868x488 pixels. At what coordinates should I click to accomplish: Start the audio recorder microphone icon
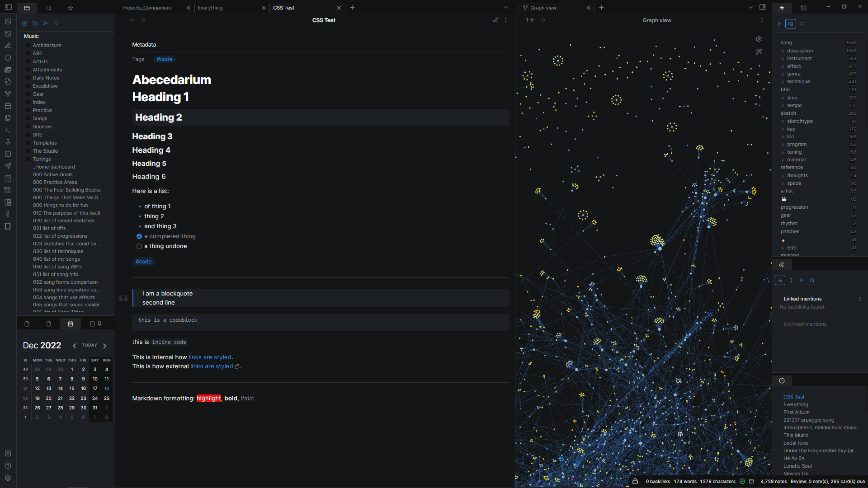pyautogui.click(x=8, y=142)
